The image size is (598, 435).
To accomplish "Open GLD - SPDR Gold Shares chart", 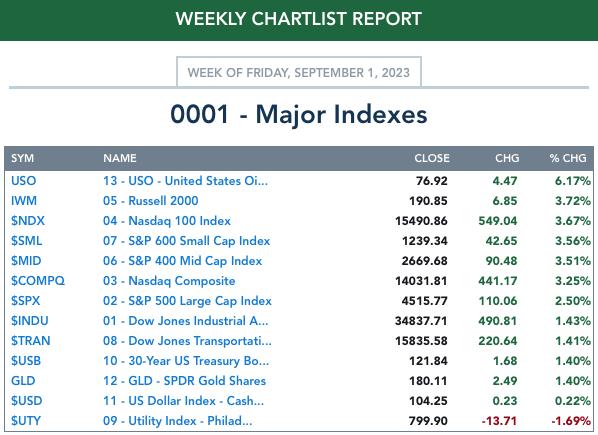I will pos(184,380).
